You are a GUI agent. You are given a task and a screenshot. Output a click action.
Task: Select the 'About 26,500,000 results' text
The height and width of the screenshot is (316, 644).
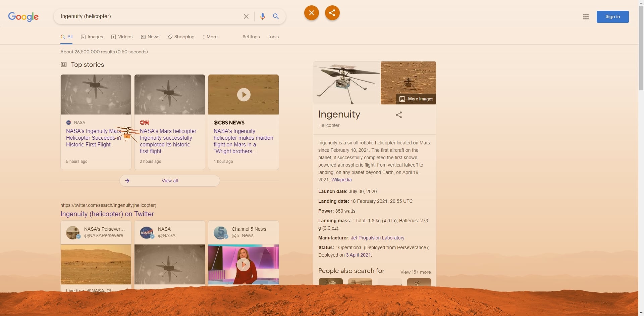tap(104, 52)
